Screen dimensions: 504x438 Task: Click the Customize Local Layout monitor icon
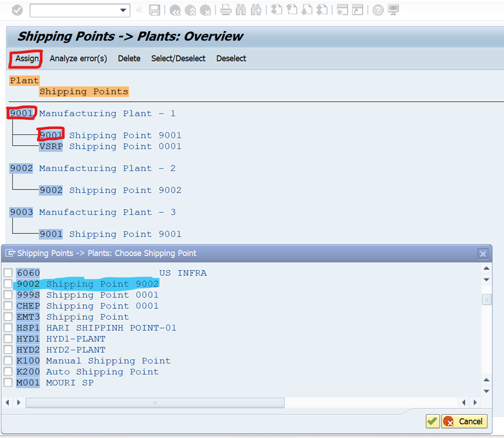coord(393,10)
